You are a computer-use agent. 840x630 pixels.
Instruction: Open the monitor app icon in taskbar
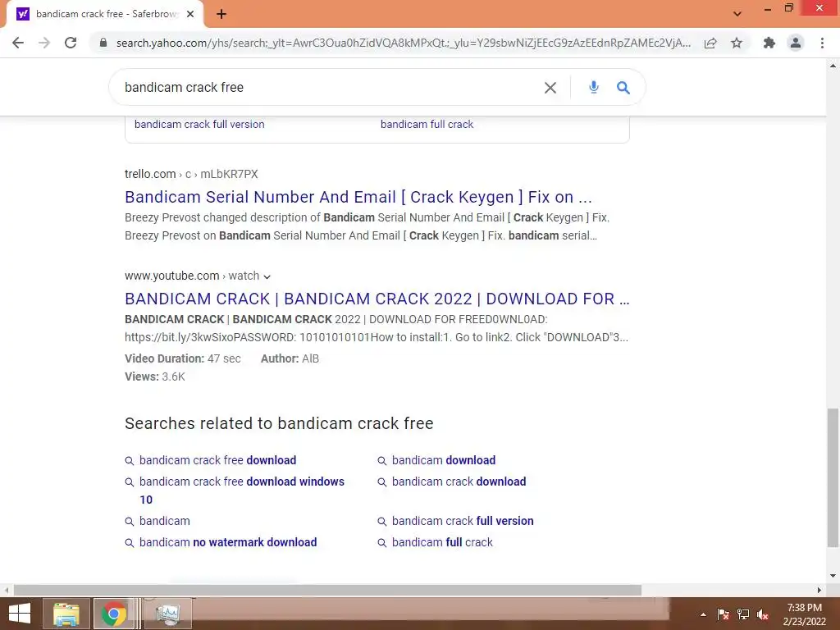pos(168,614)
